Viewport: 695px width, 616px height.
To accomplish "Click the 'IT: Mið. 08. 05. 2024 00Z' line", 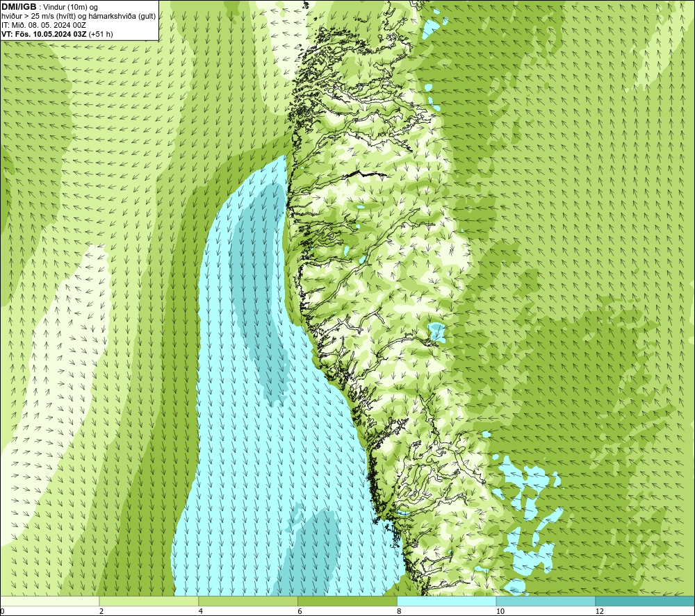I will (43, 25).
